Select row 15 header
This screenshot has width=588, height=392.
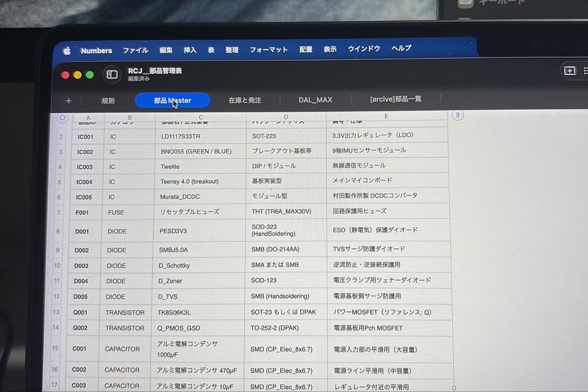[56, 348]
